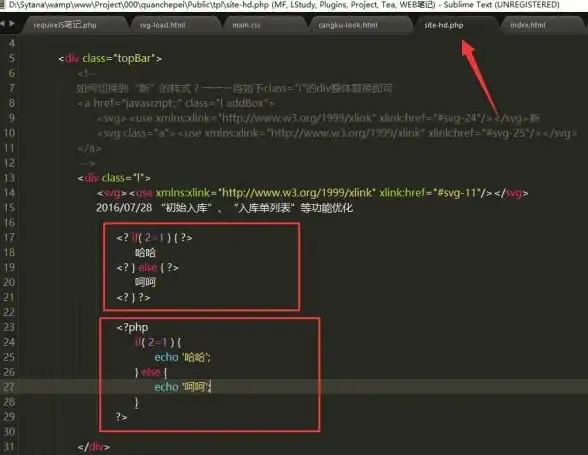This screenshot has width=588, height=455.
Task: Click the previous-tab left arrow
Action: [x=3, y=24]
